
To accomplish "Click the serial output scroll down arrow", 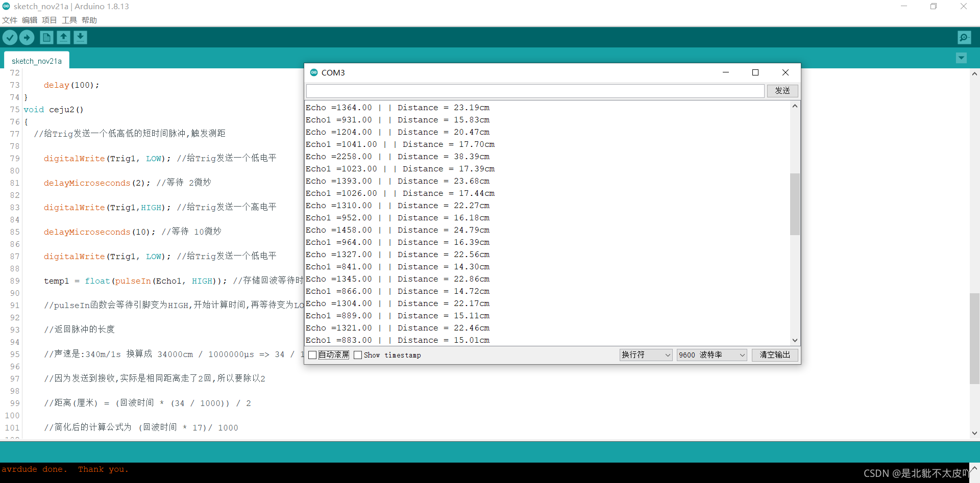I will pos(795,340).
